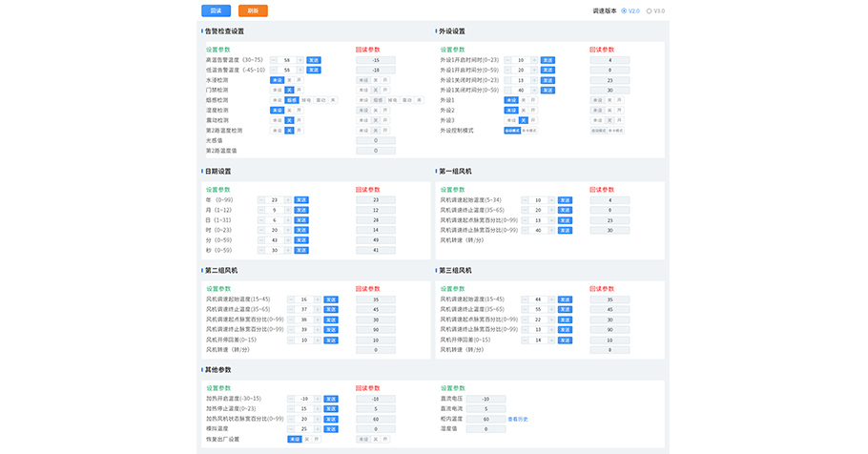This screenshot has width=868, height=454.
Task: Select the V3.0 speed version radio
Action: 650,10
